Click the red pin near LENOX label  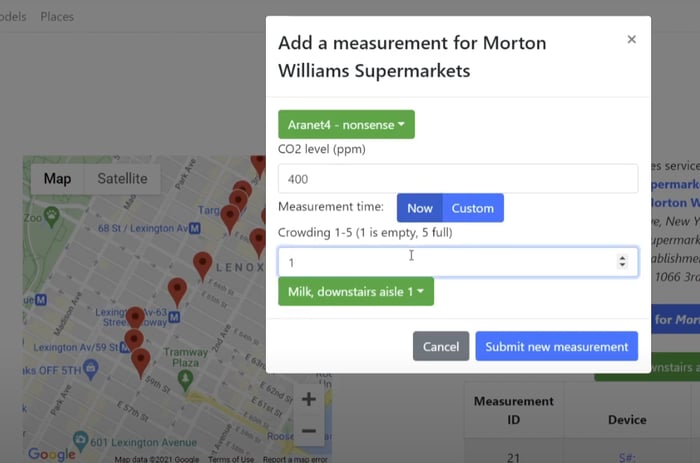[x=202, y=266]
